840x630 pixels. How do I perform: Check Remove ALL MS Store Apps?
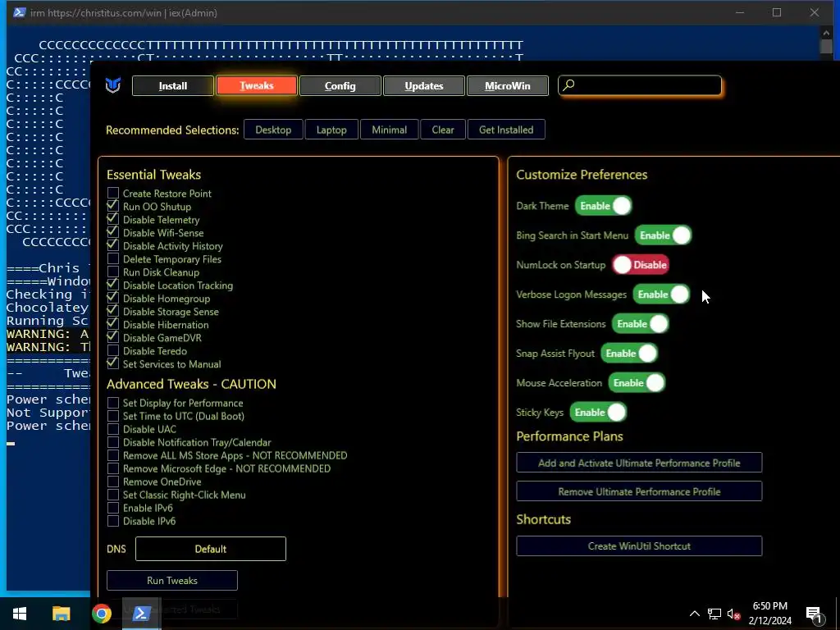(x=113, y=455)
